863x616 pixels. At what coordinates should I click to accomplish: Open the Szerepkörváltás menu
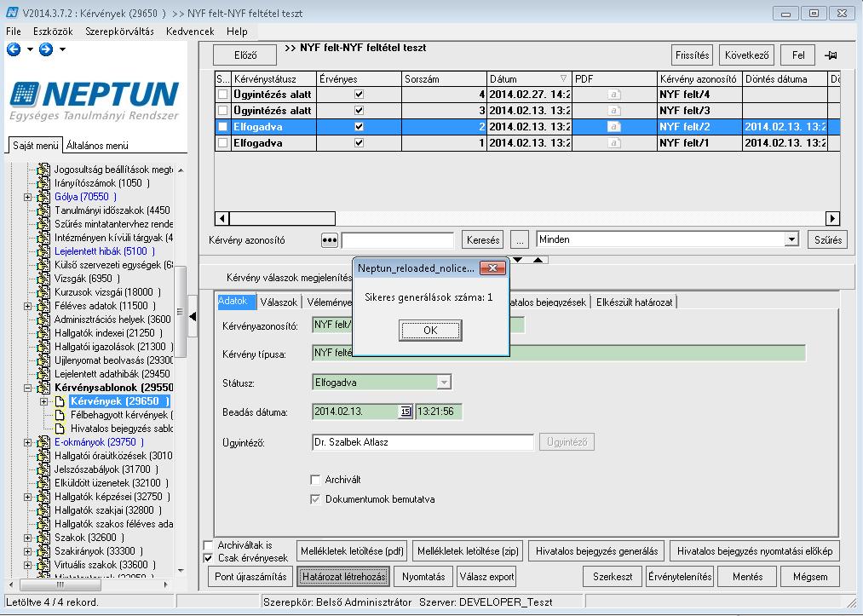point(119,32)
